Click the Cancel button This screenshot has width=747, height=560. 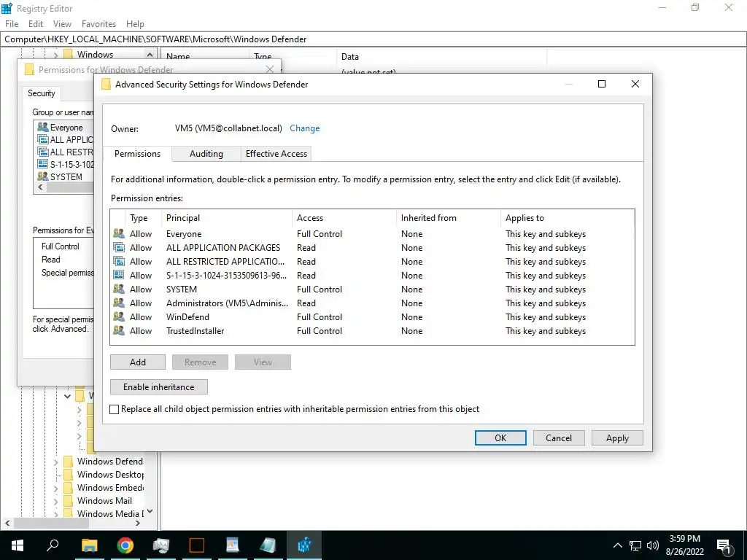tap(558, 437)
